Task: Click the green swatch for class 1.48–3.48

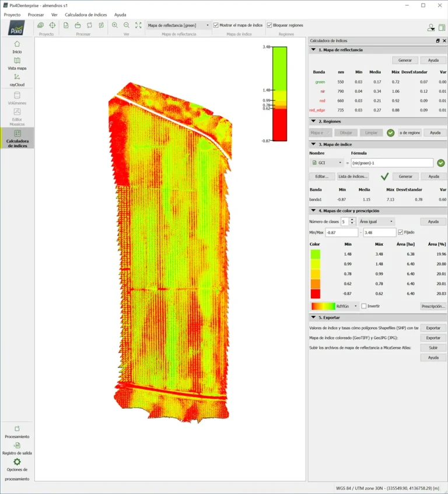Action: [316, 254]
